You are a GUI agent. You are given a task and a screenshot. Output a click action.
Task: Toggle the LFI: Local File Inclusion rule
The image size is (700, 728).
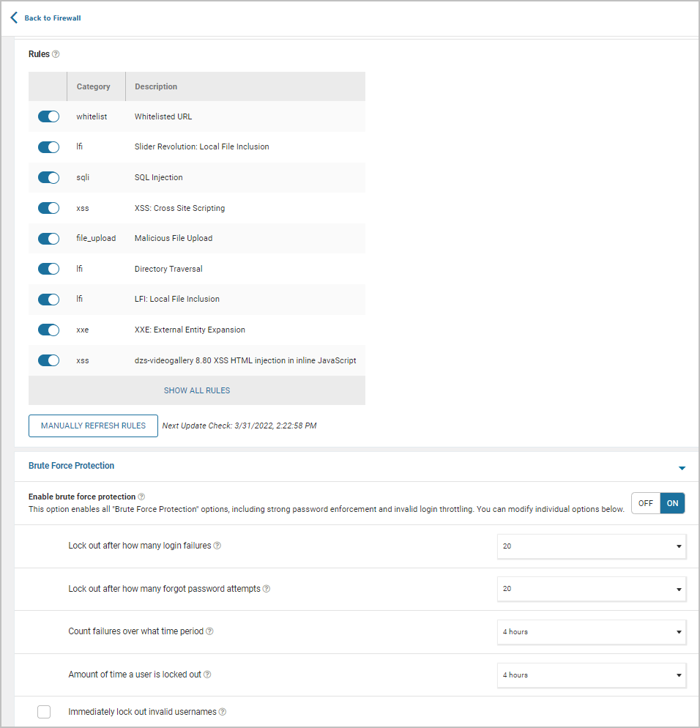[49, 300]
